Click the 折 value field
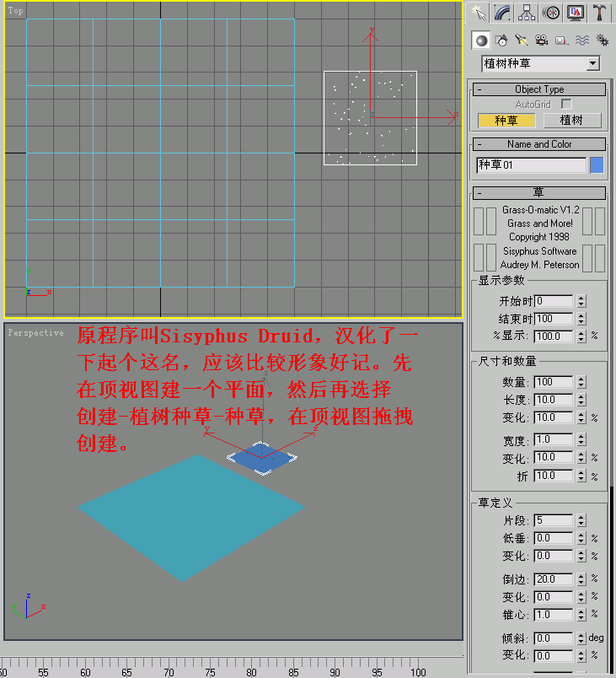 [554, 476]
